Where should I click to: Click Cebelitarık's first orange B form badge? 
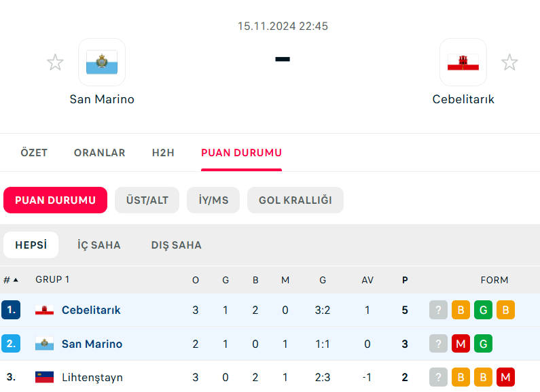coord(461,310)
